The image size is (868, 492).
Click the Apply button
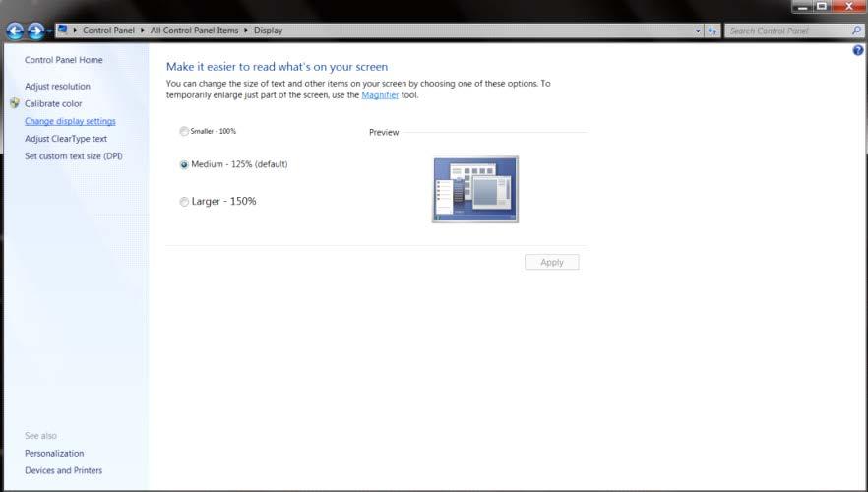(552, 262)
